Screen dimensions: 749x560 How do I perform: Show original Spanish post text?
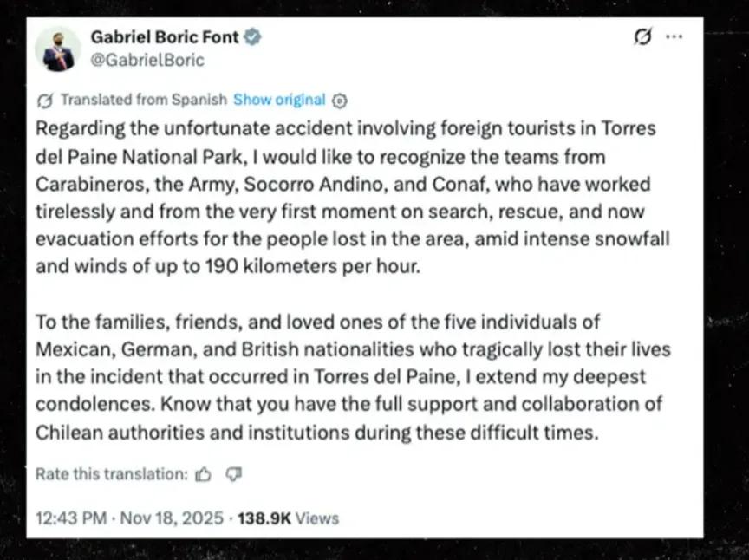point(279,100)
